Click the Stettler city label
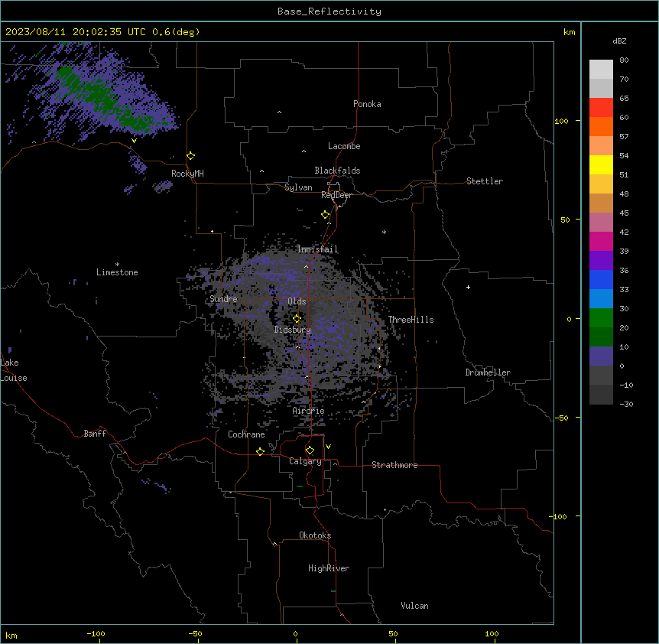The image size is (659, 644). (484, 181)
